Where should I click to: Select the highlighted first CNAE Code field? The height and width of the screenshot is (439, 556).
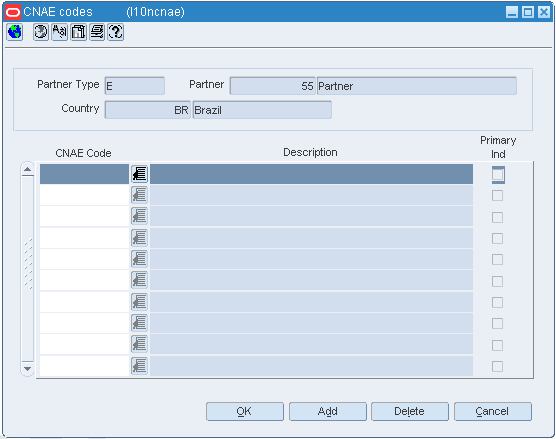coord(84,174)
